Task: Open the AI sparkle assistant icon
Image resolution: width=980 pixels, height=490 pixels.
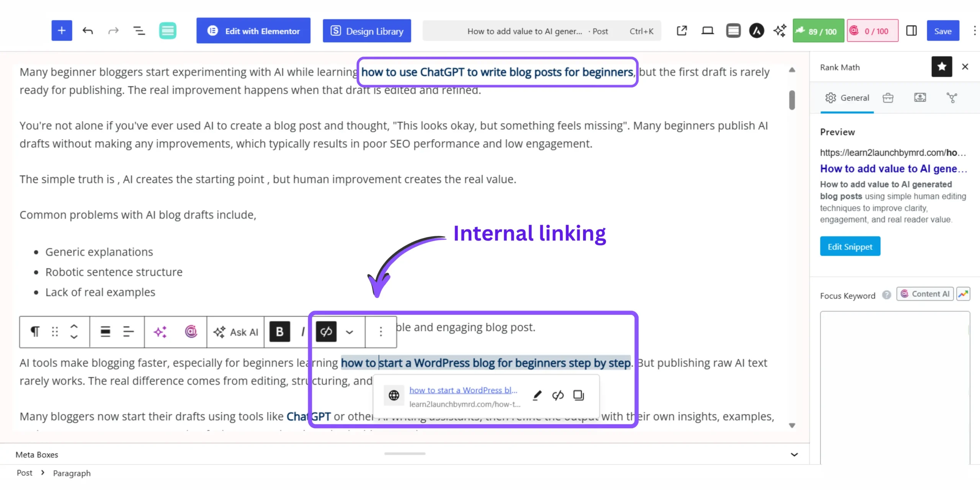Action: [780, 31]
